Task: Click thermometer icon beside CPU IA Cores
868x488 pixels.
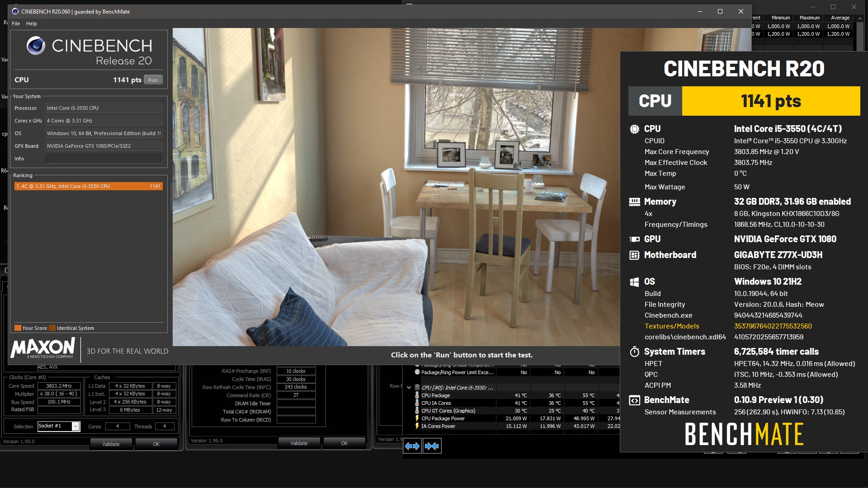Action: tap(417, 403)
